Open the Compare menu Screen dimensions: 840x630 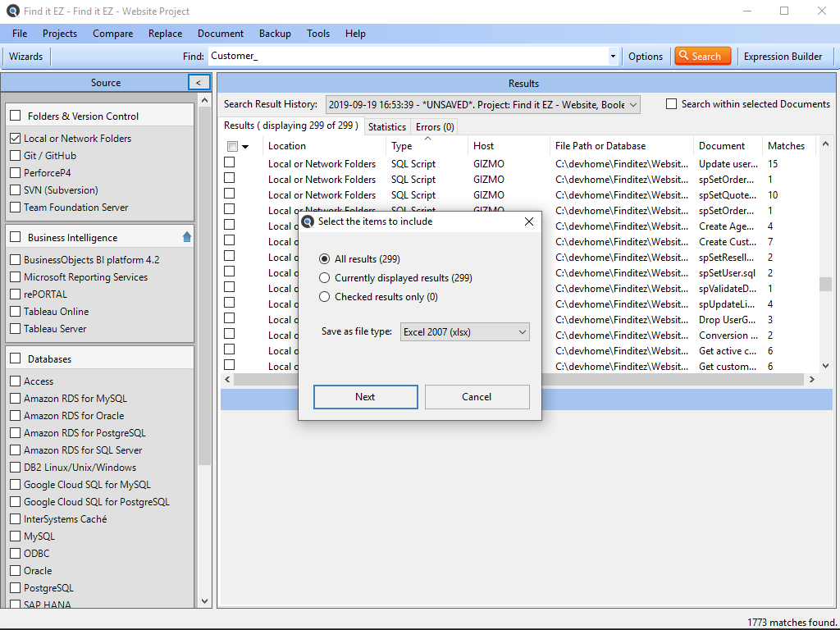[x=112, y=34]
